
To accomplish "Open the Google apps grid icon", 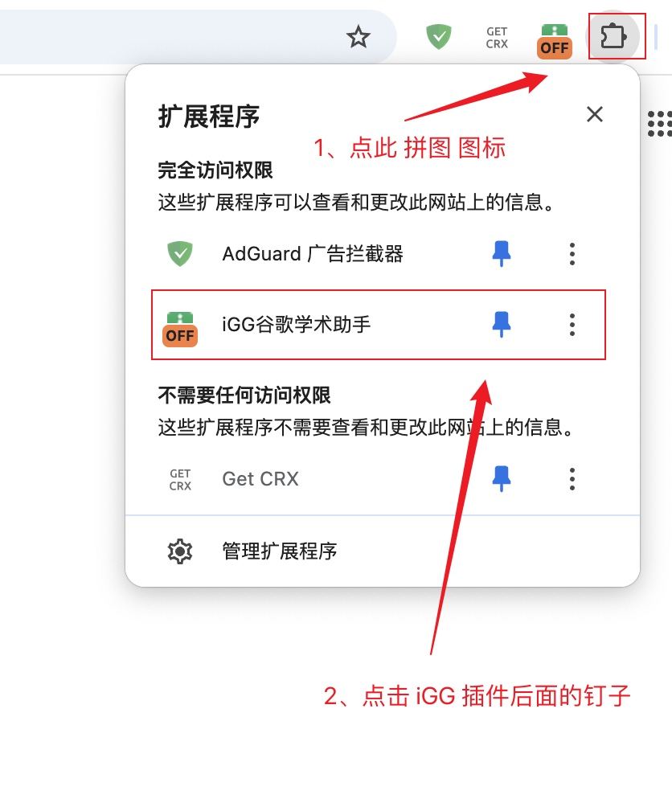I will click(659, 123).
